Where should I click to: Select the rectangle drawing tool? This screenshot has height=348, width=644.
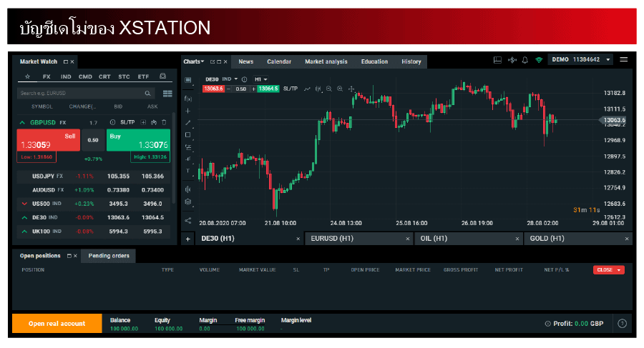tap(188, 135)
